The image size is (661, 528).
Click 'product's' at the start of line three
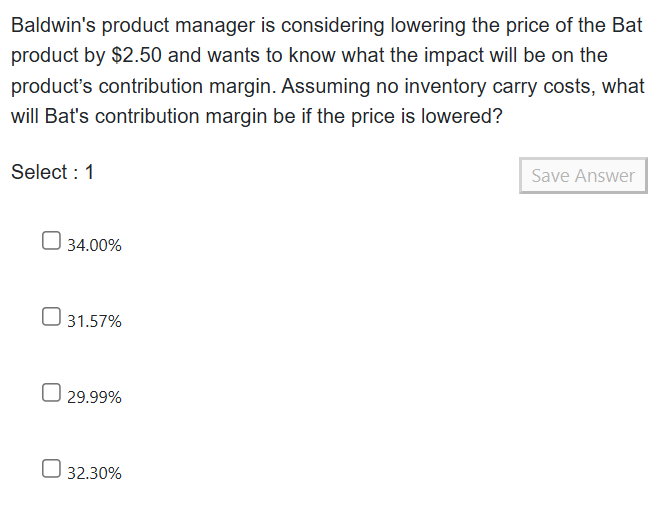(x=50, y=86)
